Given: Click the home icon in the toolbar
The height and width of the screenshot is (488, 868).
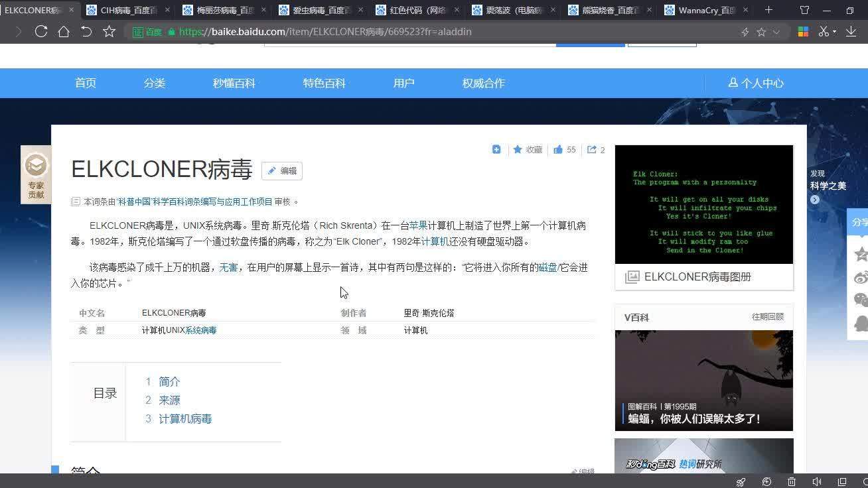Looking at the screenshot, I should pos(64,30).
